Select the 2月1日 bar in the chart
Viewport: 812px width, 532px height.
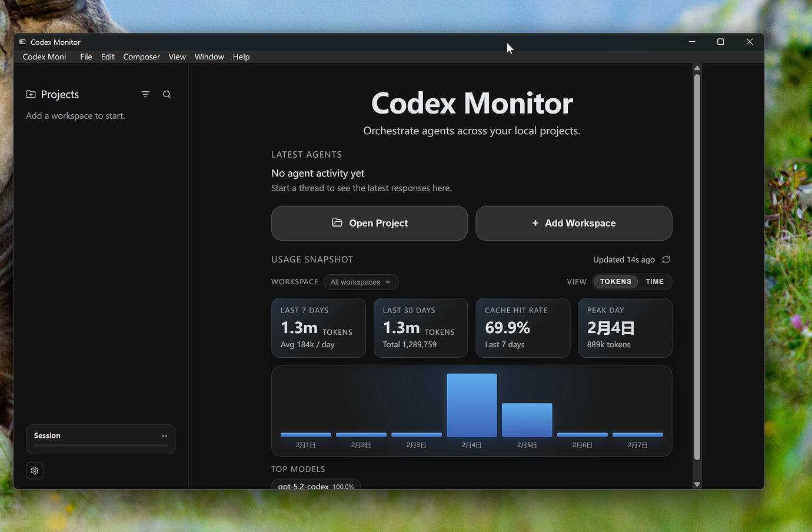tap(306, 435)
